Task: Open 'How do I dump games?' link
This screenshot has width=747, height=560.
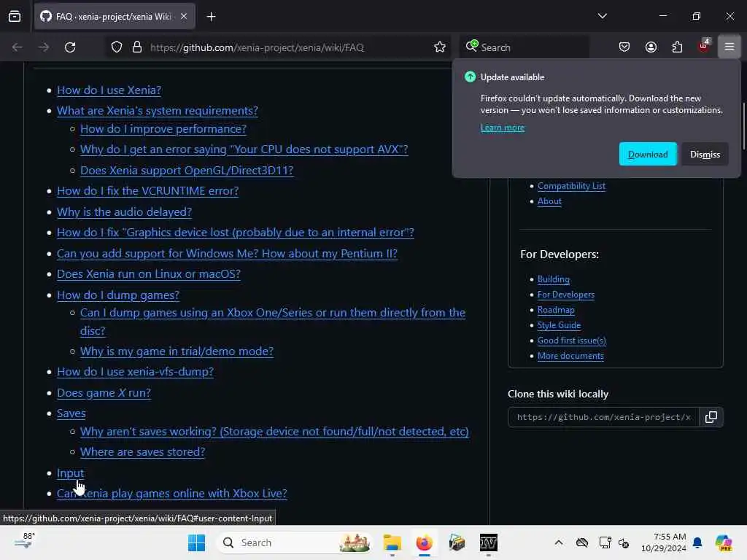Action: tap(118, 295)
